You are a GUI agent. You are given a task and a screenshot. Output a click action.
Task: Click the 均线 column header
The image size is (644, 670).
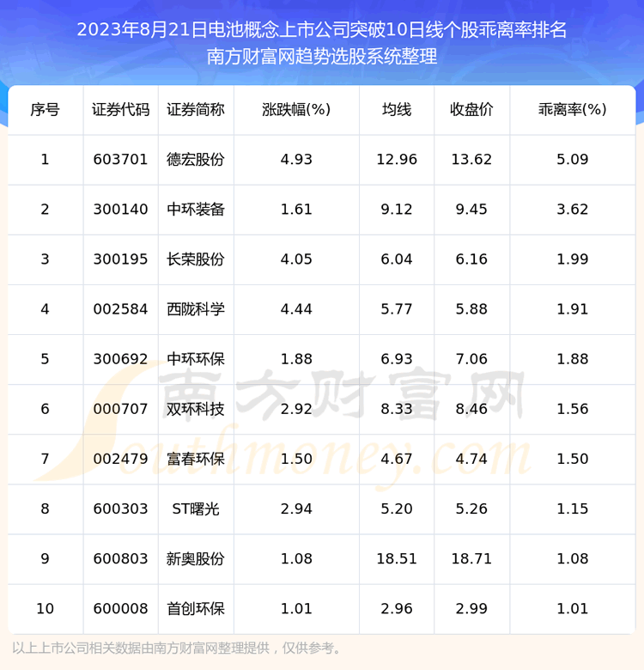click(397, 110)
